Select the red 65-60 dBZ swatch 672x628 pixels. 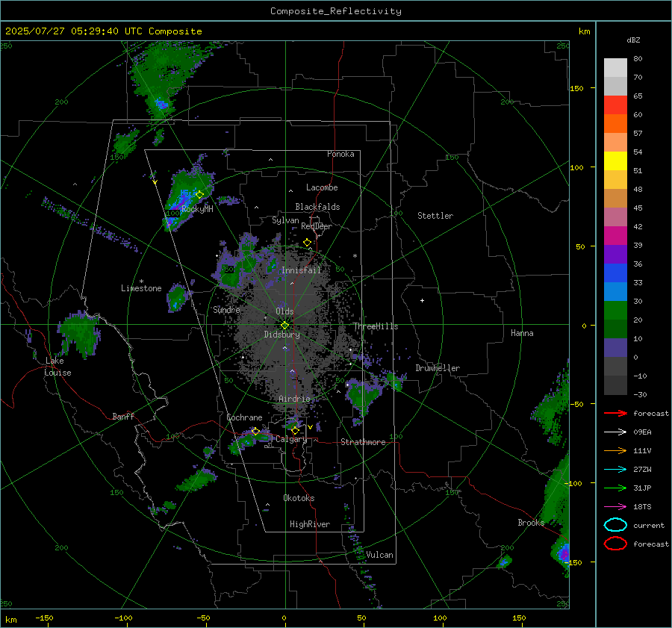(615, 105)
